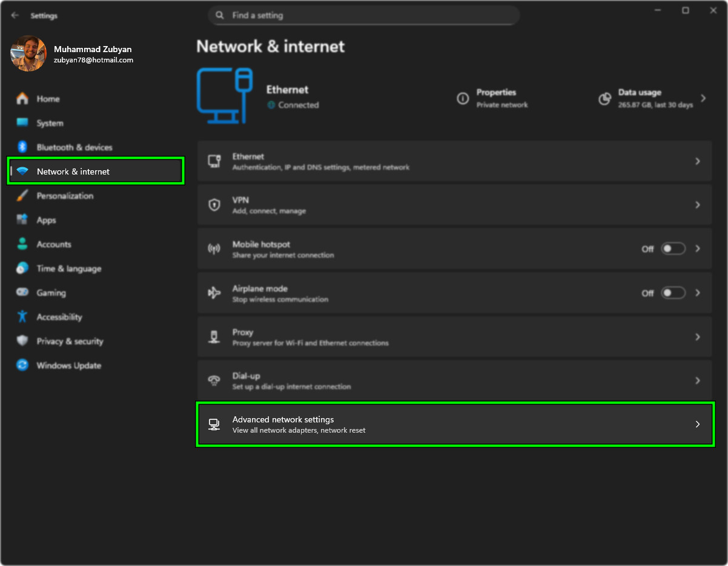Image resolution: width=728 pixels, height=566 pixels.
Task: Open the Data usage chevron arrow
Action: coord(703,98)
